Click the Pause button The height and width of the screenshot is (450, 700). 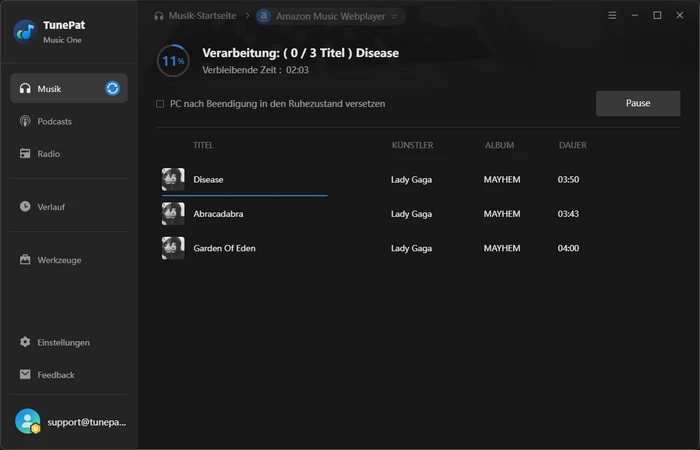click(638, 103)
